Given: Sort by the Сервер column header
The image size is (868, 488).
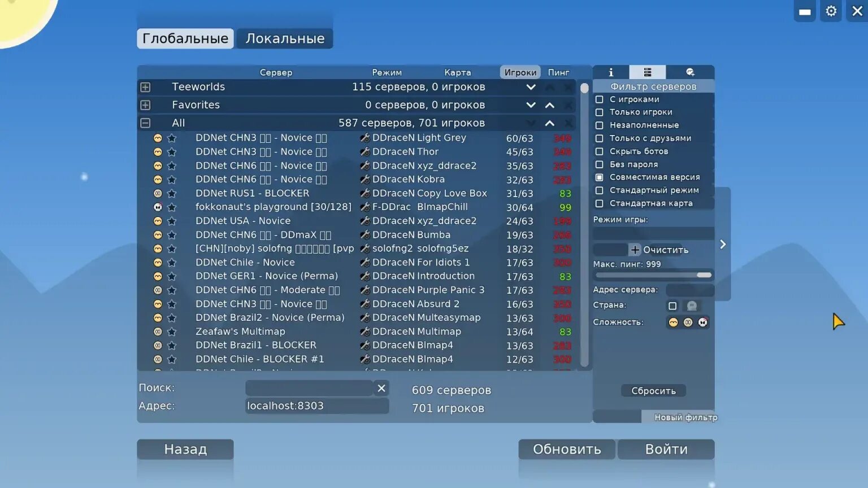Looking at the screenshot, I should 276,72.
